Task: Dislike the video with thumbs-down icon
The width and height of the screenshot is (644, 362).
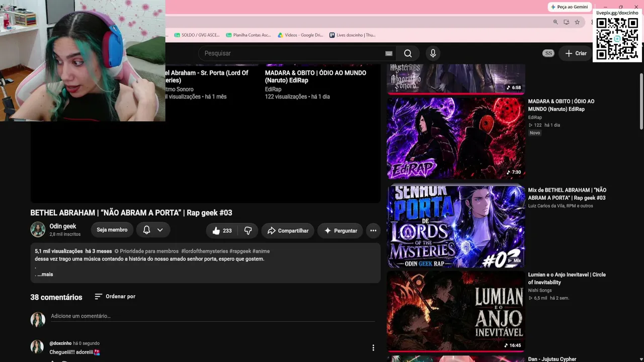Action: pos(248,231)
